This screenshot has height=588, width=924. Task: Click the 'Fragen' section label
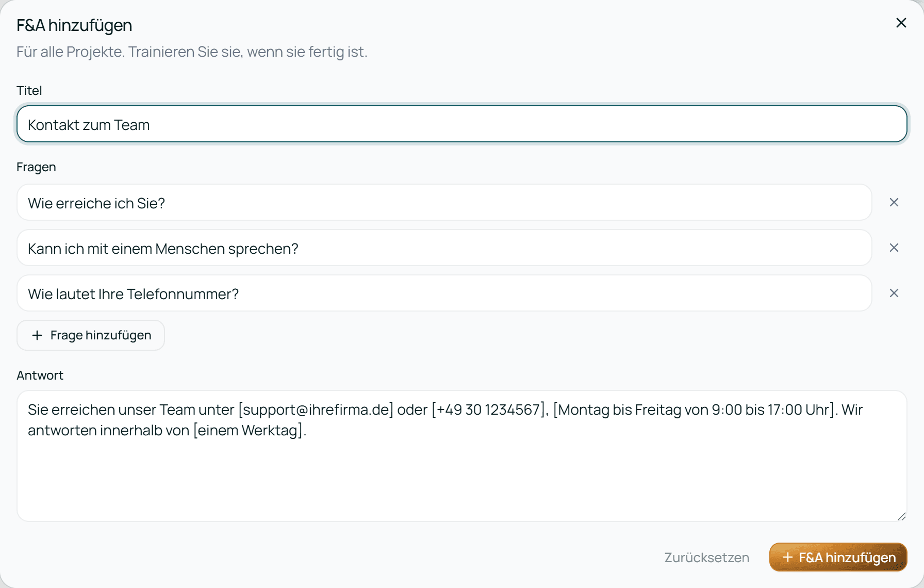36,167
